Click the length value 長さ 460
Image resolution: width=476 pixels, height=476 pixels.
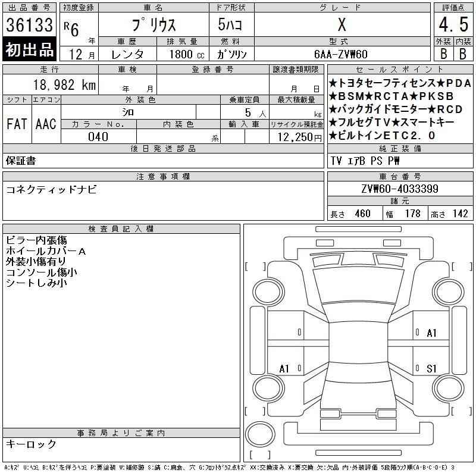[350, 214]
